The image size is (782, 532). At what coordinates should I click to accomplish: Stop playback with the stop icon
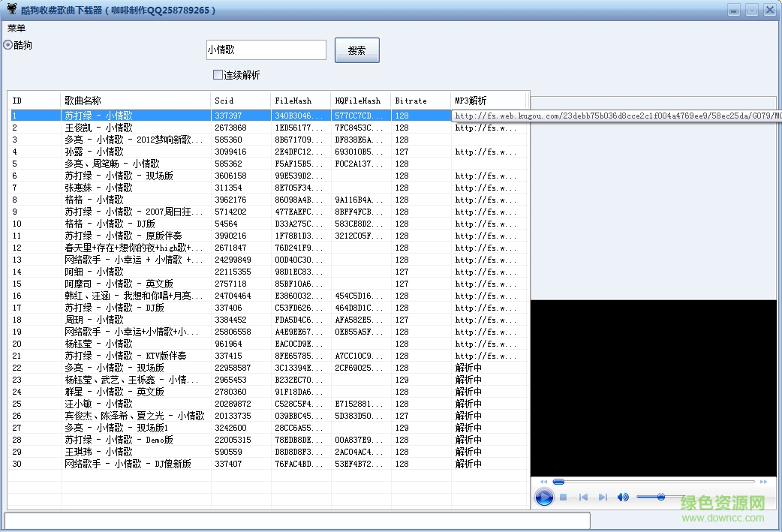pos(563,497)
